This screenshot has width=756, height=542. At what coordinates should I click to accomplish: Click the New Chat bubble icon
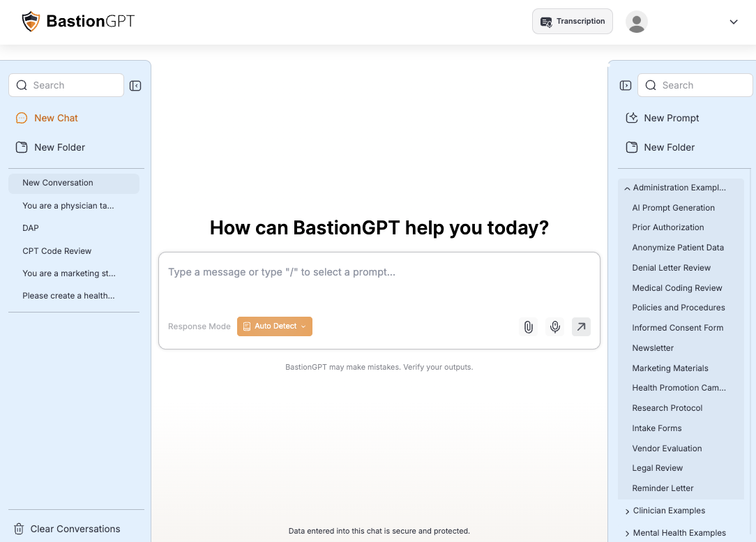[22, 118]
